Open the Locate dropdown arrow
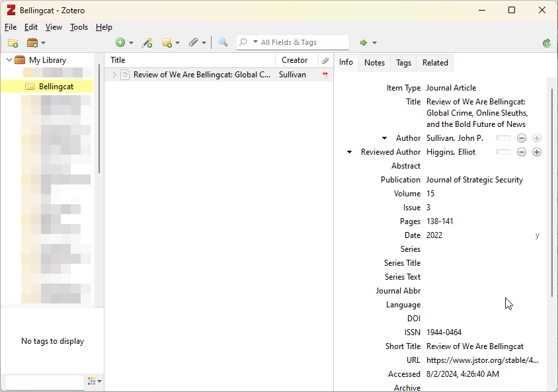558x392 pixels. click(374, 43)
